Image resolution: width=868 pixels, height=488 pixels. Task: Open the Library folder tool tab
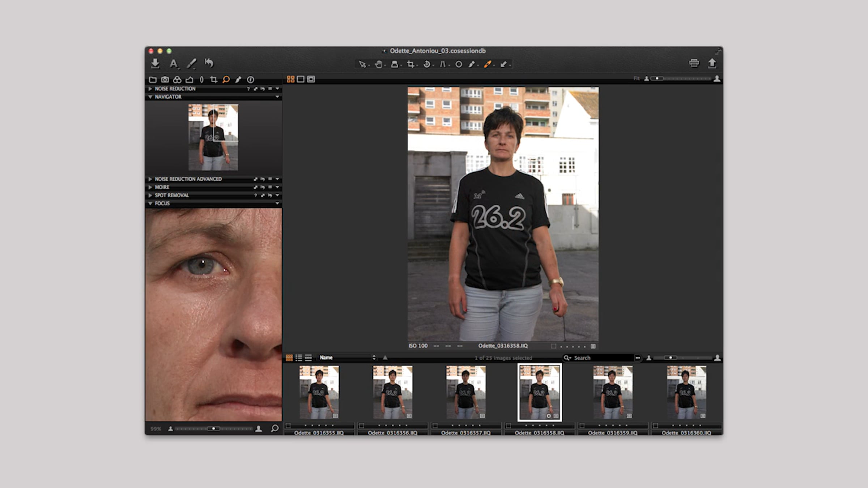tap(153, 80)
